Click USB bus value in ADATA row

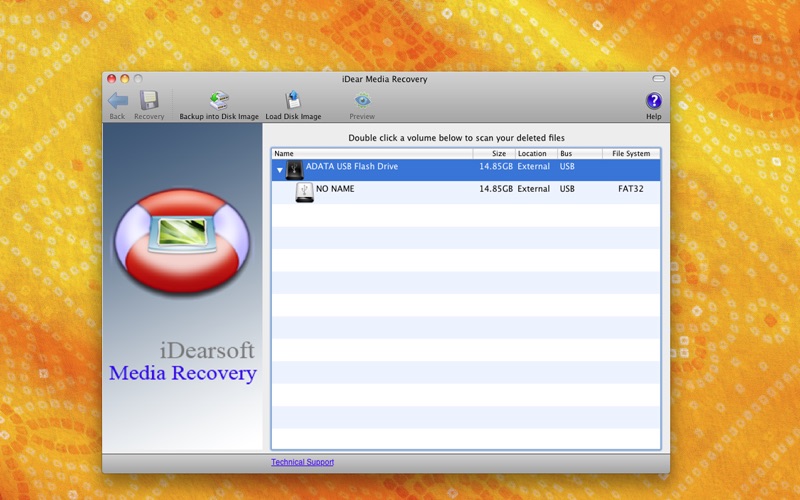coord(567,166)
